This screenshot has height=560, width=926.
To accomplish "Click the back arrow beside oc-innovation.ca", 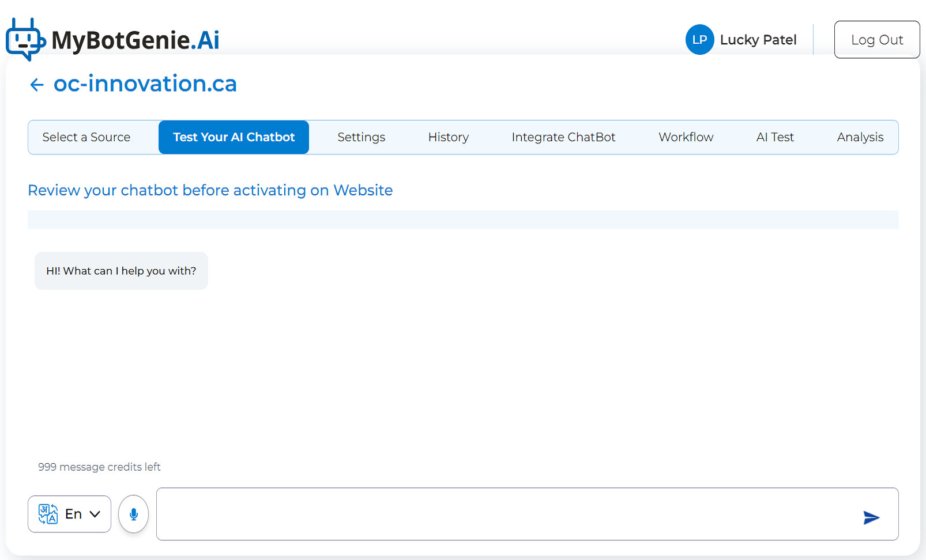I will 37,85.
